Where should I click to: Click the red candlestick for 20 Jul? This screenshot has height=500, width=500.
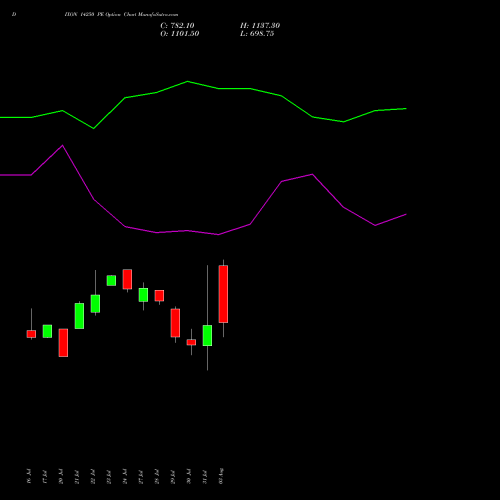click(x=63, y=343)
